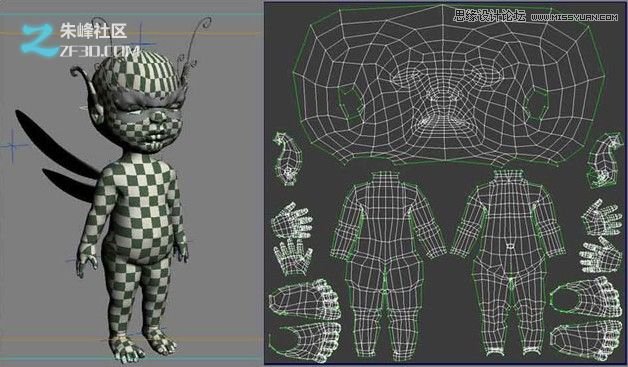Select the large head UV island
The height and width of the screenshot is (367, 628).
coord(448,85)
